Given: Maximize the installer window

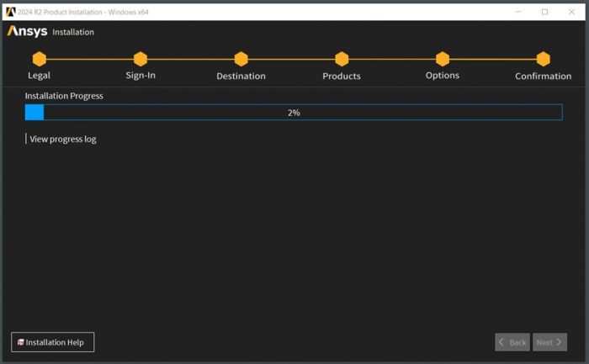Looking at the screenshot, I should tap(544, 12).
